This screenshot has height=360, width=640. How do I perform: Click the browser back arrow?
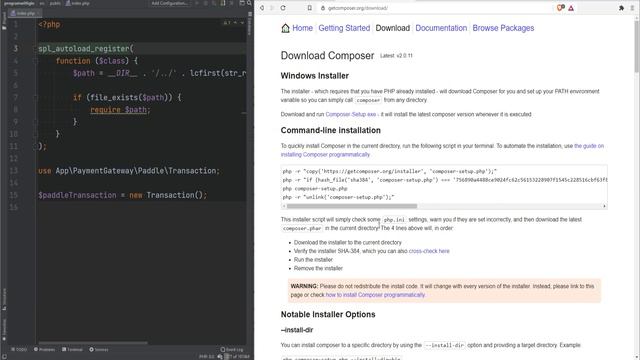point(262,8)
